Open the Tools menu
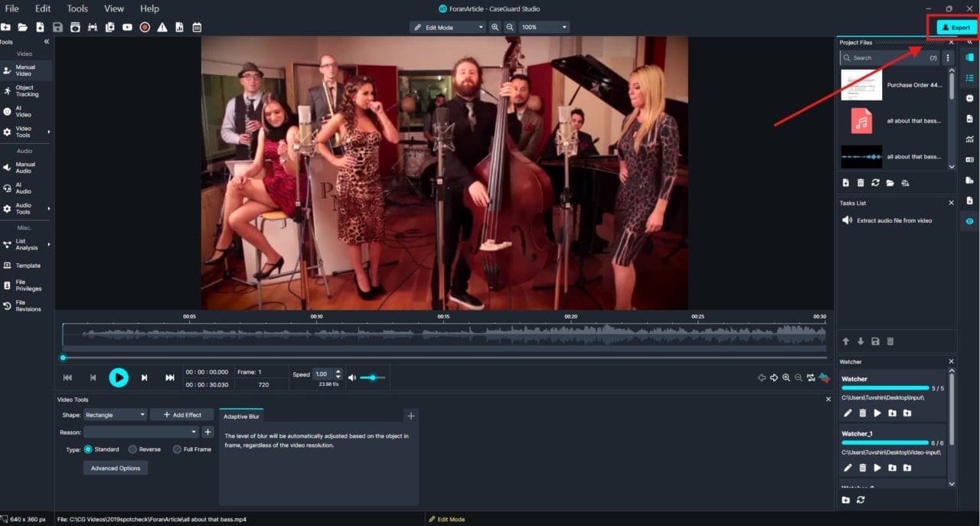Image resolution: width=980 pixels, height=526 pixels. [x=77, y=8]
